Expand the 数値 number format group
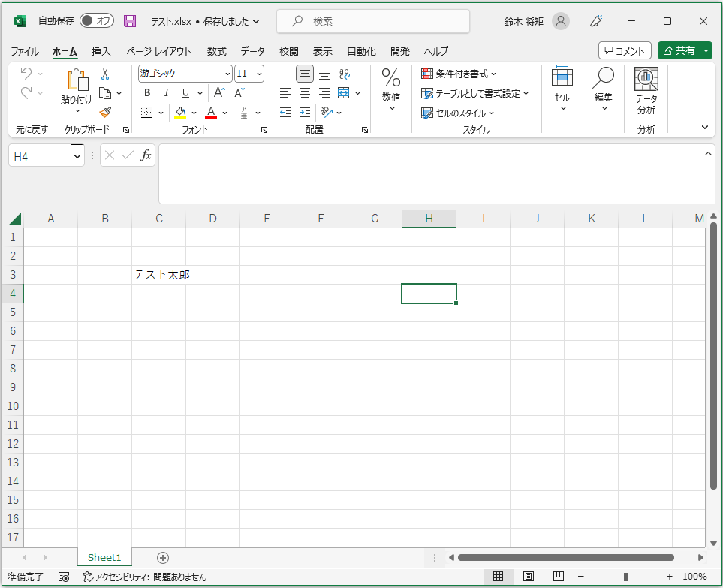 tap(391, 90)
